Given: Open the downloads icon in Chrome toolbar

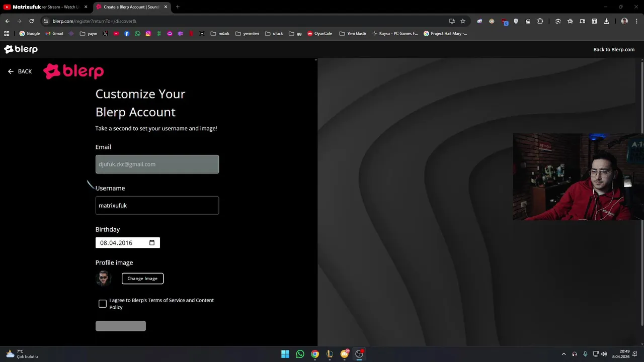Looking at the screenshot, I should (x=606, y=21).
